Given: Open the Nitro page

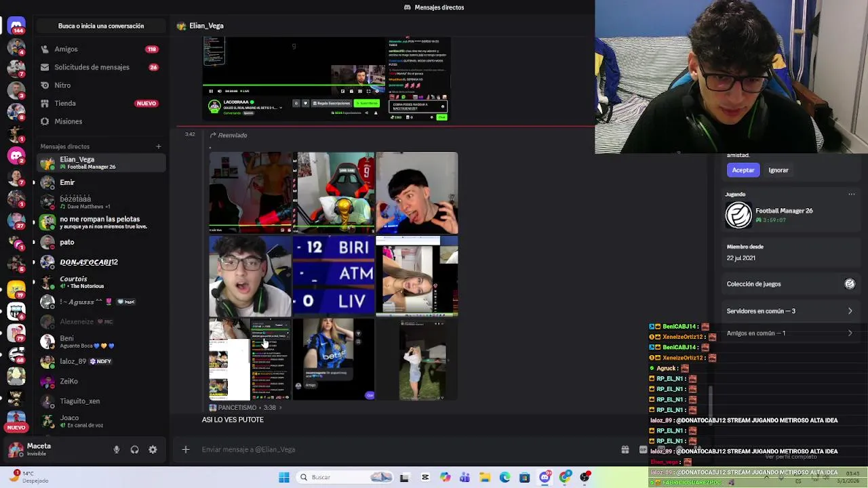Looking at the screenshot, I should [100, 85].
